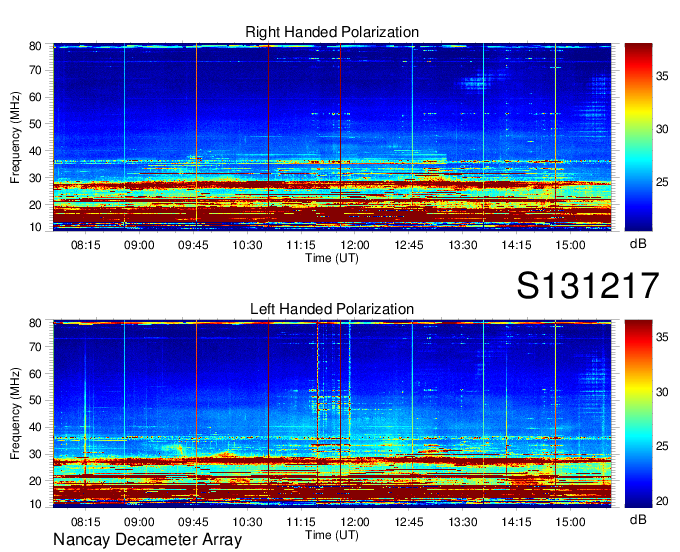Viewport: 680px width, 552px height.
Task: Click inside the Left Handed Polarization spectrogram
Action: pos(332,414)
